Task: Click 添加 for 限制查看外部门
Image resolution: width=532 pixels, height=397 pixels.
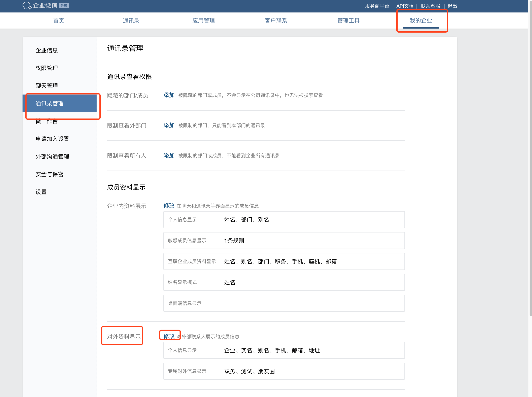Action: tap(169, 125)
